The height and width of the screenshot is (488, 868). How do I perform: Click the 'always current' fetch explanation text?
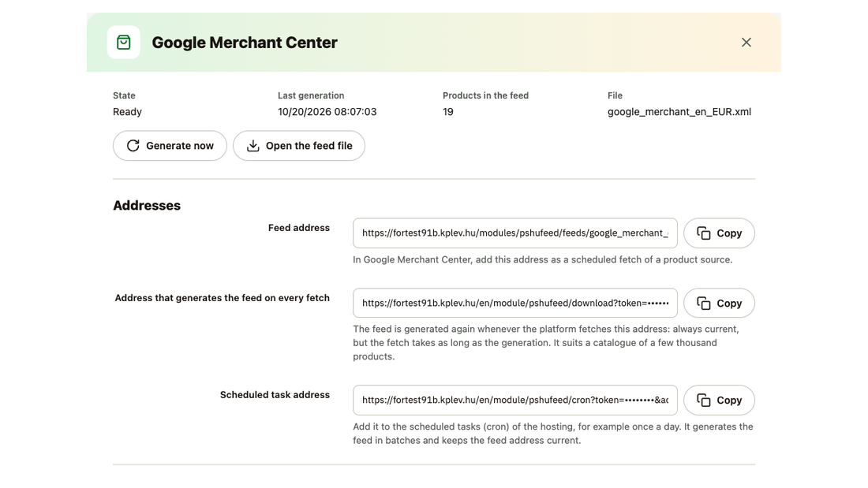(x=546, y=342)
